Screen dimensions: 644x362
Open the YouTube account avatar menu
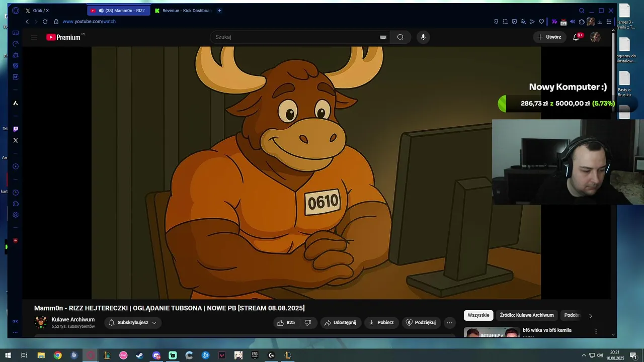[x=595, y=37]
